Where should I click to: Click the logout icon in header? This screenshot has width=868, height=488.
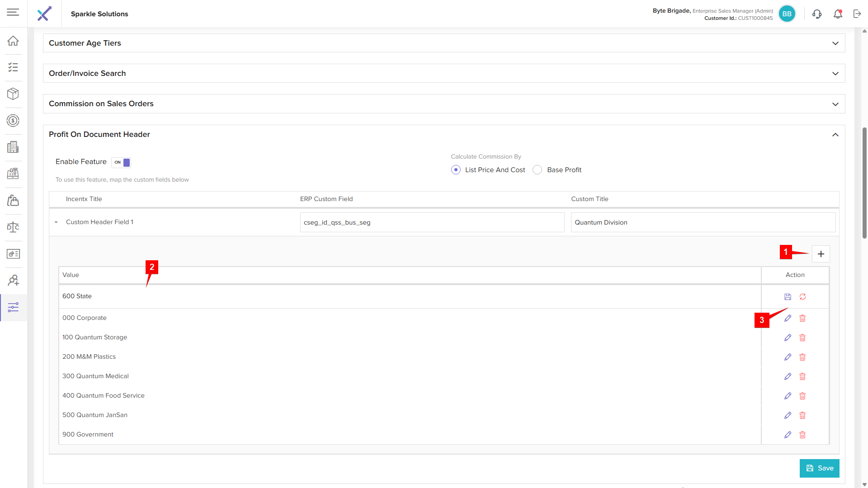(857, 14)
